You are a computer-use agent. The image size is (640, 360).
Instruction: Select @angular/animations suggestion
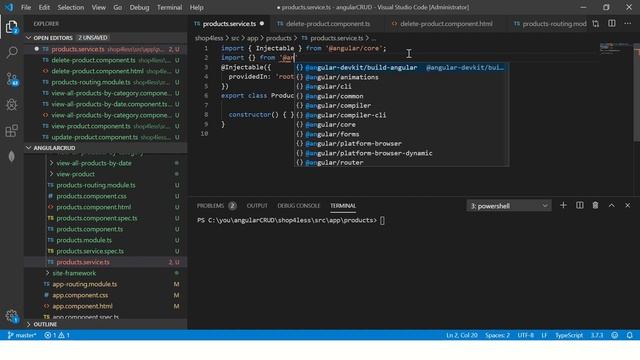click(x=402, y=77)
